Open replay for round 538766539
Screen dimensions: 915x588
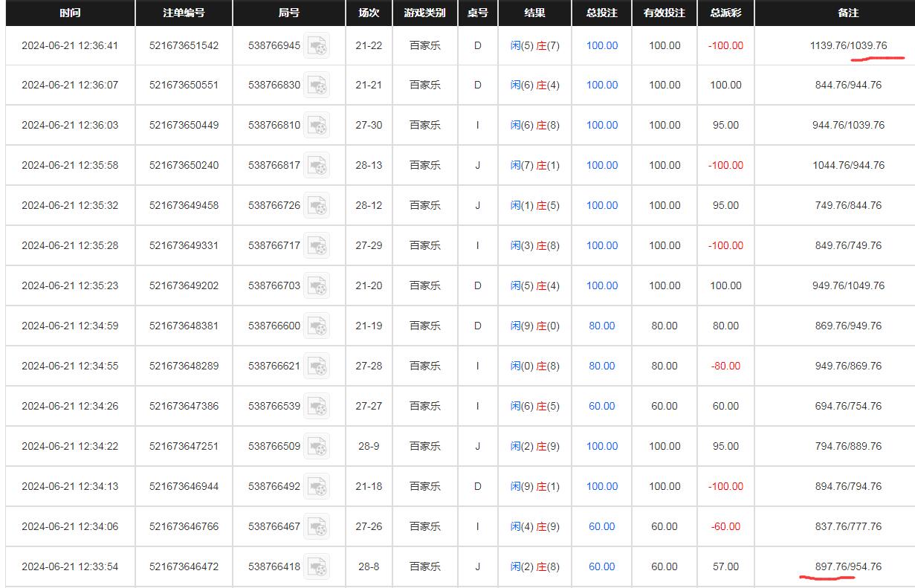click(317, 407)
